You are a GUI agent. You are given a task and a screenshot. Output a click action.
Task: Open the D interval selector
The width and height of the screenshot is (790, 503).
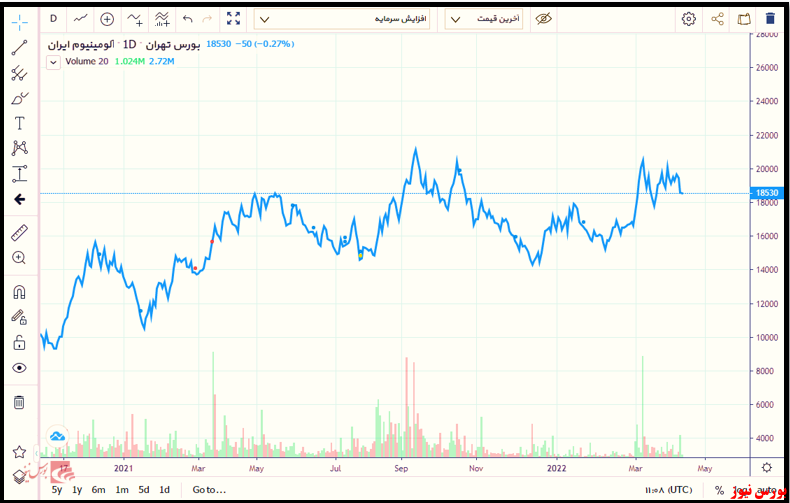[53, 19]
